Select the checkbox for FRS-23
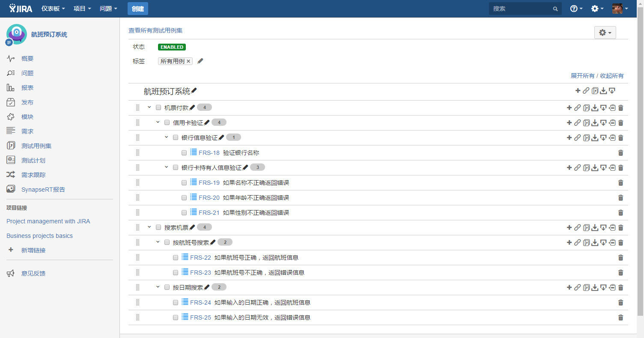The height and width of the screenshot is (338, 644). coord(176,273)
